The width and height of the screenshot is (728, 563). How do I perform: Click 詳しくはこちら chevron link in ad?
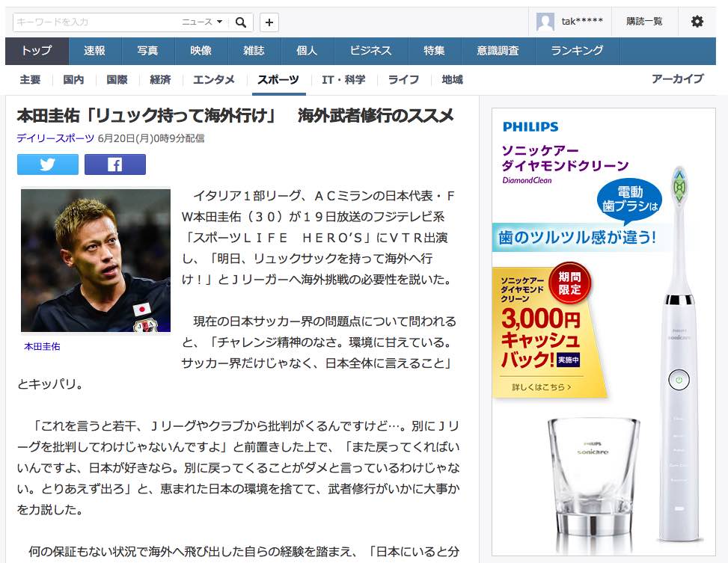(x=542, y=387)
